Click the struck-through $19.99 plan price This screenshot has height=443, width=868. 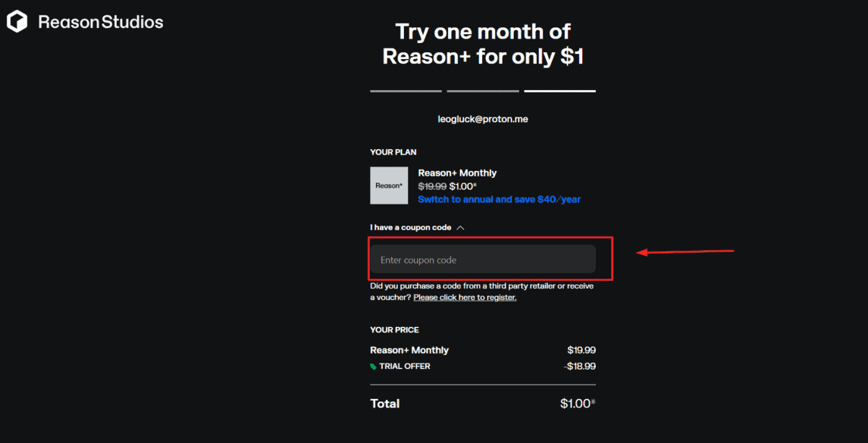pos(432,186)
